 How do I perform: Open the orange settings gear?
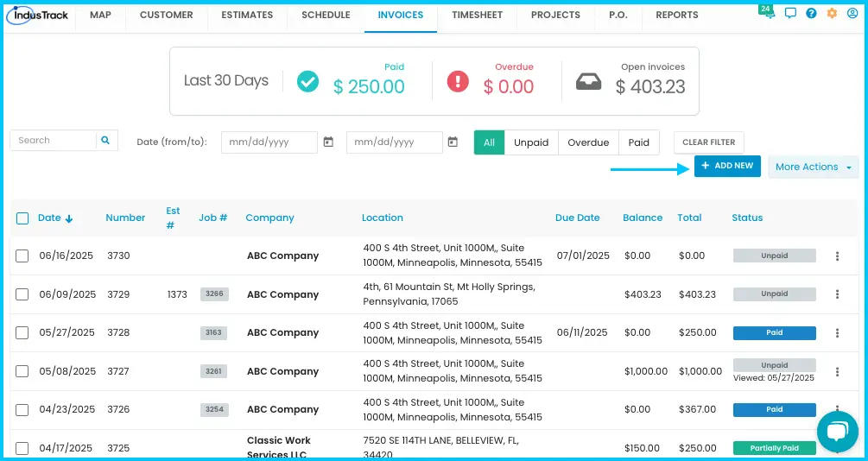832,13
